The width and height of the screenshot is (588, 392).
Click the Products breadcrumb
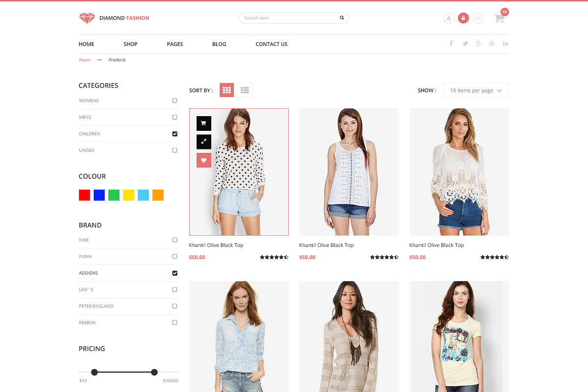[117, 60]
